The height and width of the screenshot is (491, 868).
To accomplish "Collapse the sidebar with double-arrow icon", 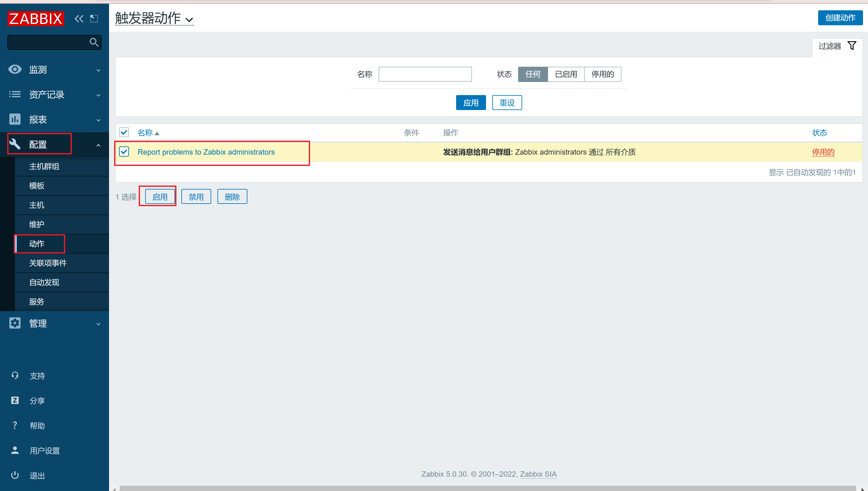I will coord(79,18).
